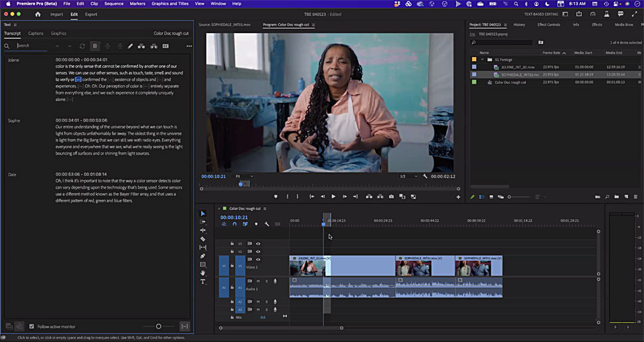Viewport: 644px width, 342px height.
Task: Open the 1/2 playback resolution dropdown
Action: pyautogui.click(x=408, y=177)
